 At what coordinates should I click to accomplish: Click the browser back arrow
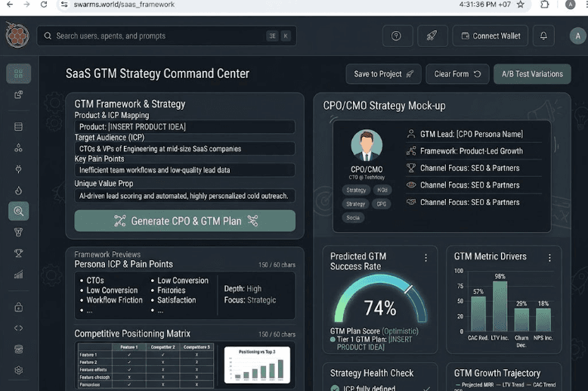10,5
